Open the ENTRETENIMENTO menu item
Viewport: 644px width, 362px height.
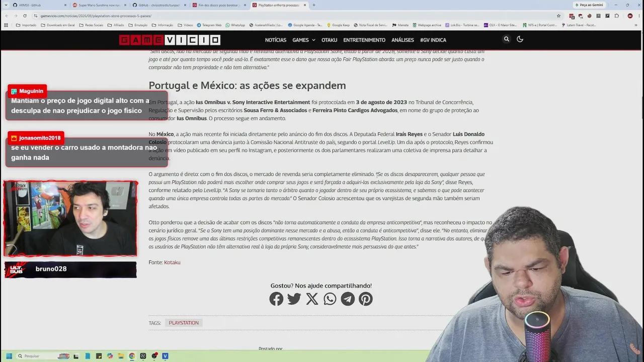364,40
